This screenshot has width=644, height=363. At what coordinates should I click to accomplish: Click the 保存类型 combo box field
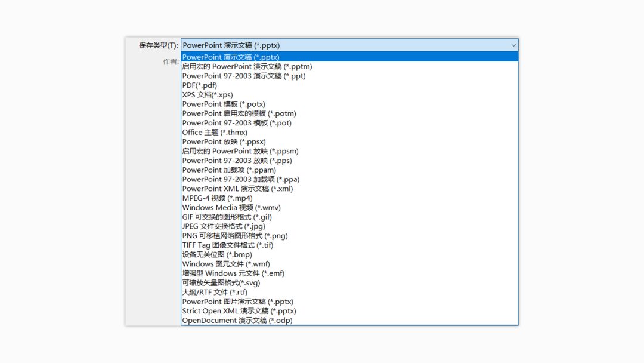pos(349,45)
